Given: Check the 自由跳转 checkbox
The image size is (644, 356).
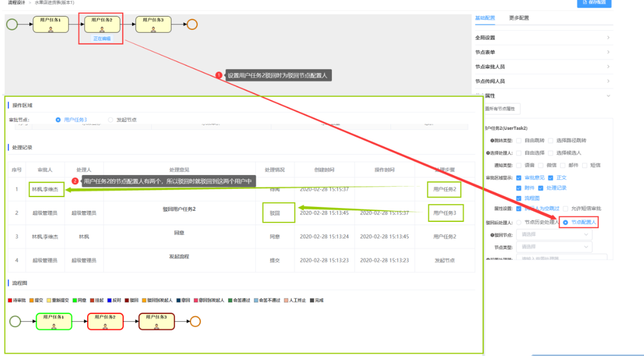Looking at the screenshot, I should [519, 140].
